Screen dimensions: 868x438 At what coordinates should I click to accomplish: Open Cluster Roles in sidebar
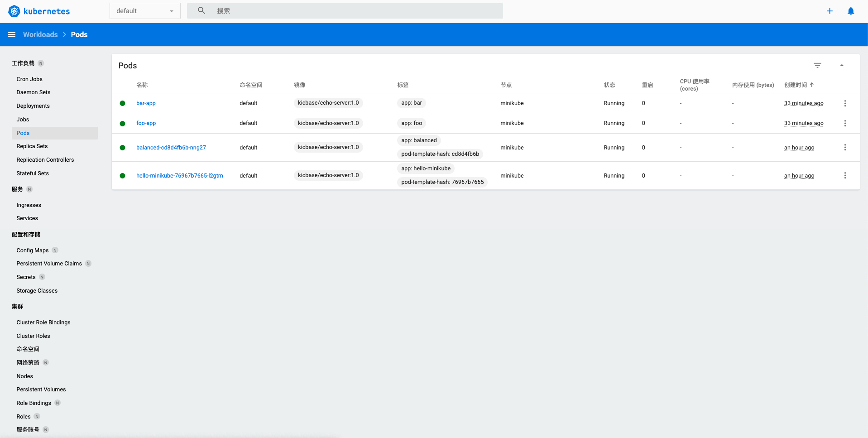[x=34, y=336]
